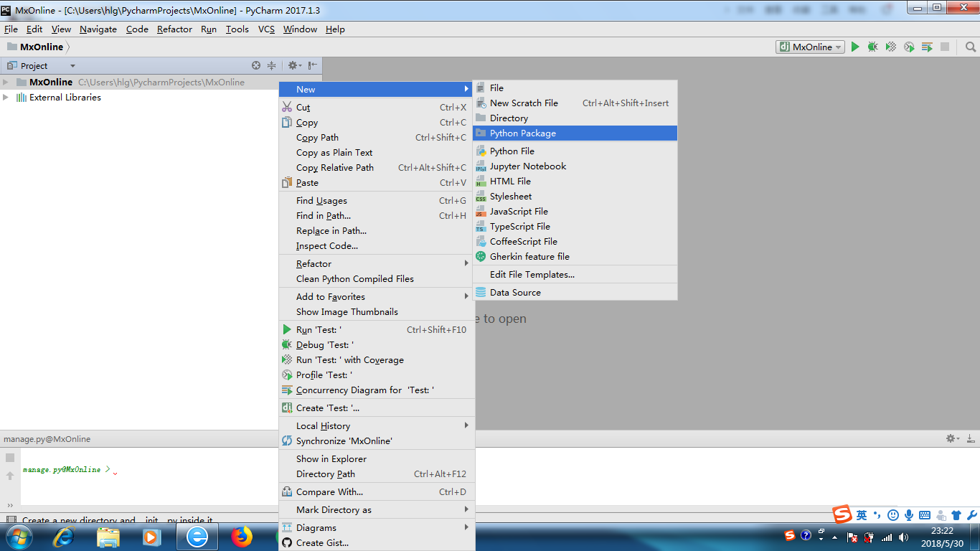This screenshot has width=980, height=551.
Task: Select Jupyter Notebook in New submenu
Action: 575,166
